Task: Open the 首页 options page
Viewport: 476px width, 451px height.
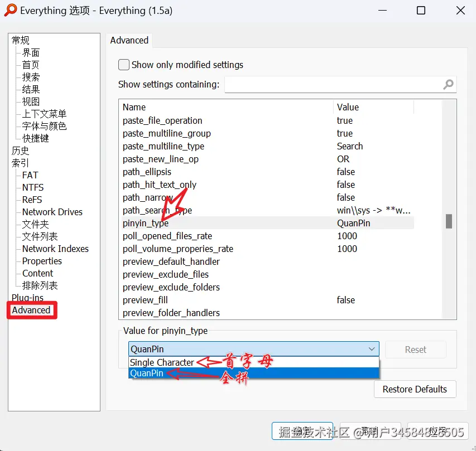Action: coord(31,65)
